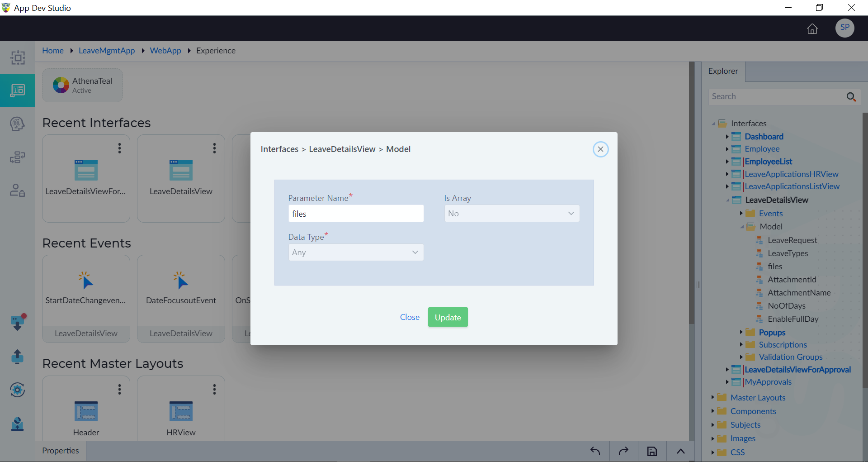Click the Explorer search magnifier icon

point(851,97)
